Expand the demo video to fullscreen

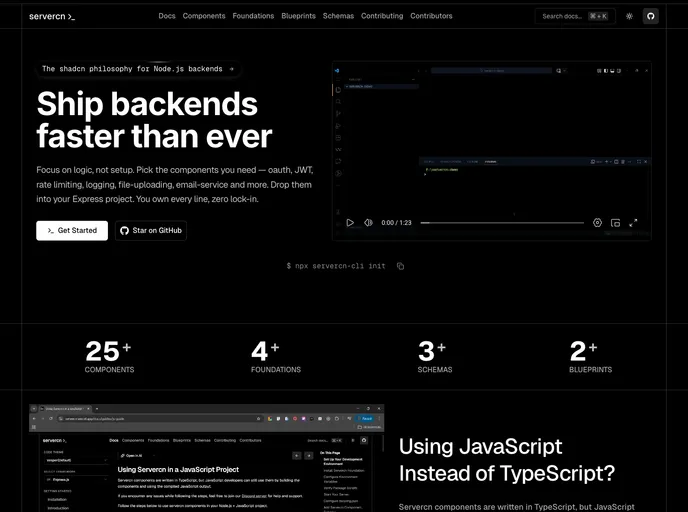633,223
